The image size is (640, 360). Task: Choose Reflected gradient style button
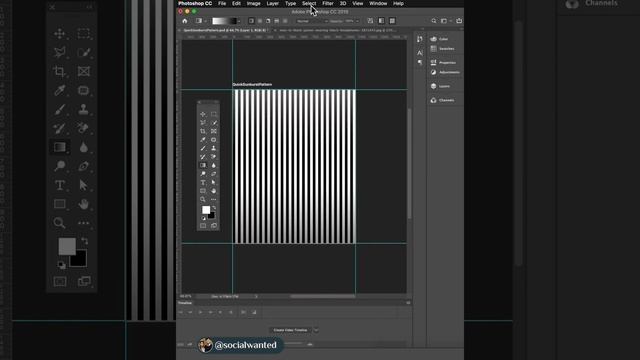[277, 21]
